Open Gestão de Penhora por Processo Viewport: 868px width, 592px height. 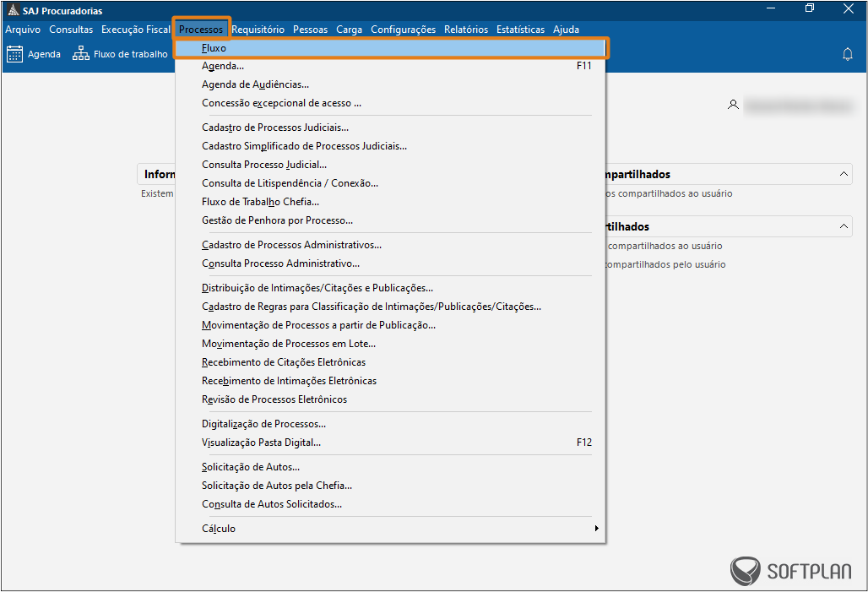tap(390, 220)
